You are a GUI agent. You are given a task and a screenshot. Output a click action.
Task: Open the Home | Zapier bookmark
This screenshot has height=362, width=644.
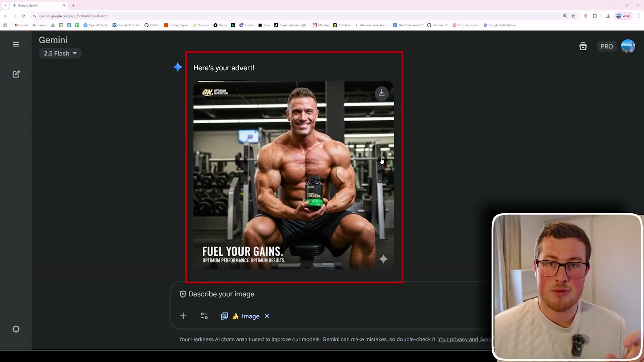click(x=176, y=25)
